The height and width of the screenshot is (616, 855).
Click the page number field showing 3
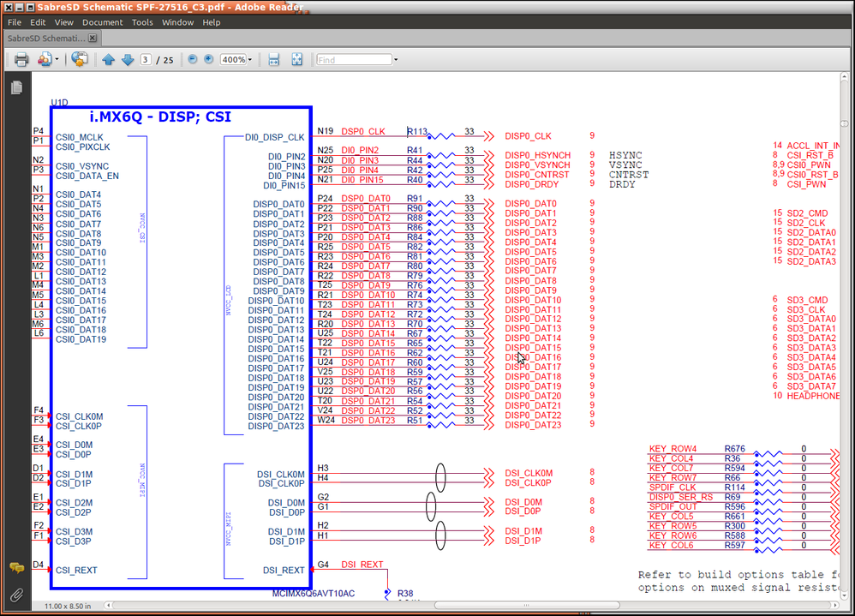(145, 59)
